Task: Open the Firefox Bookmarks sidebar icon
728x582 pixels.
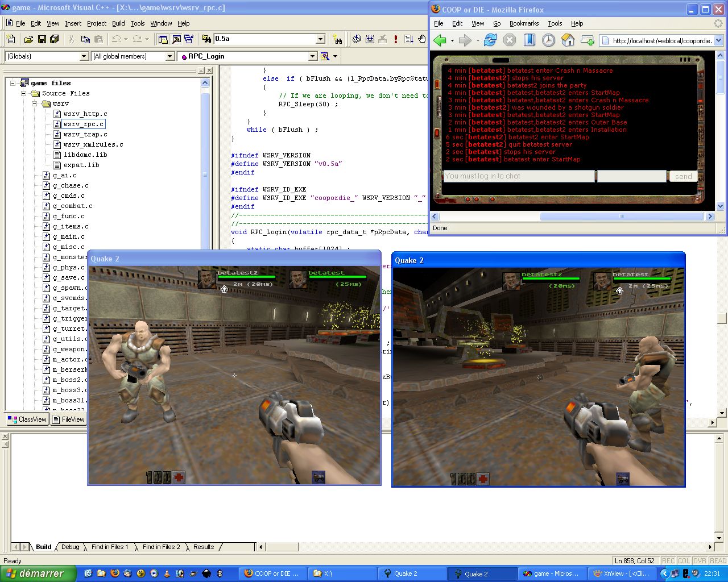Action: click(x=530, y=40)
